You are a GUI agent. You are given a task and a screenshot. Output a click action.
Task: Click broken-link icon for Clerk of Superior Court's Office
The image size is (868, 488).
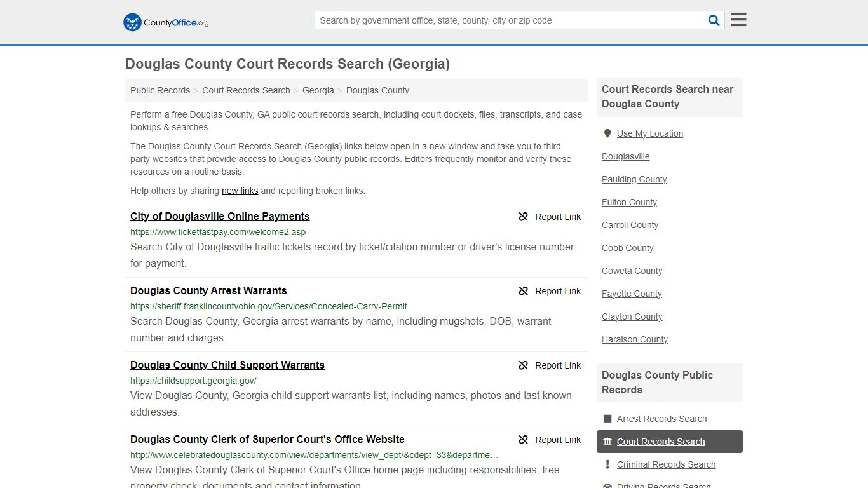pyautogui.click(x=524, y=440)
